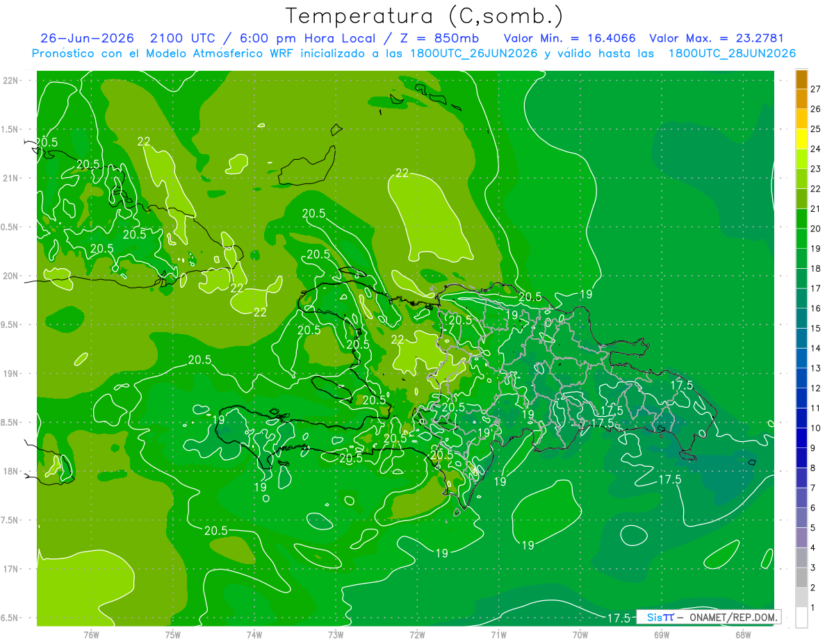Click the "1800UTC_26JUN2026" initialization time
This screenshot has height=644, width=834.
point(473,53)
